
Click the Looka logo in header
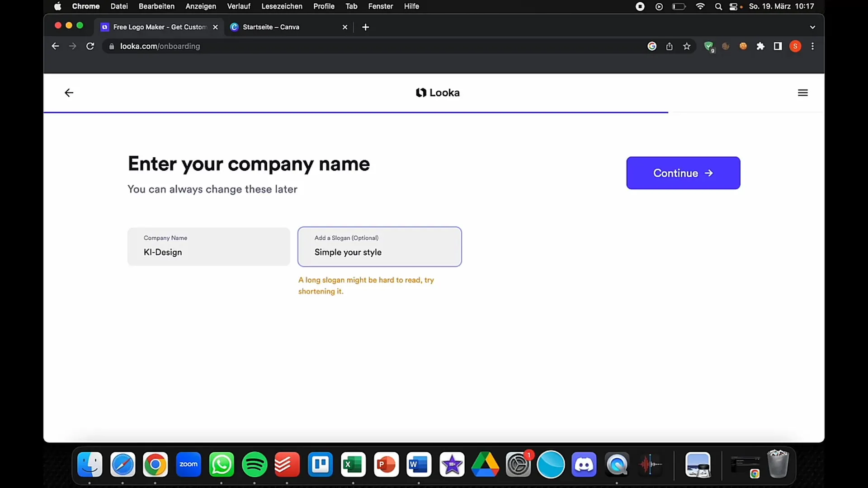(x=438, y=93)
